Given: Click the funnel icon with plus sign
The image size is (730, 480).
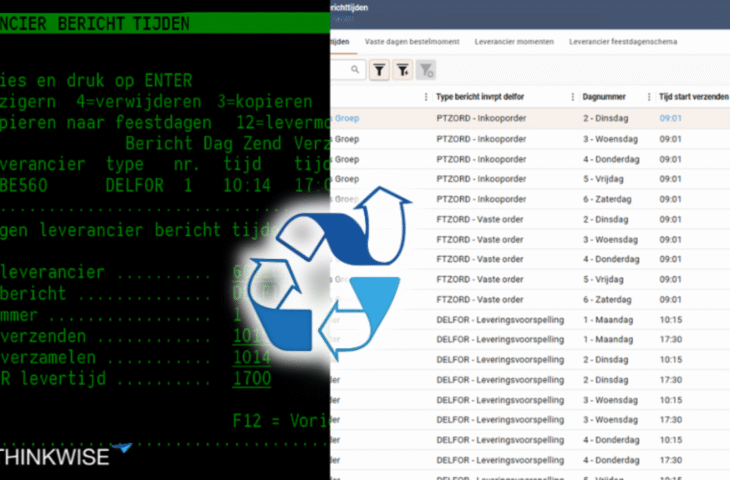Looking at the screenshot, I should coord(403,70).
